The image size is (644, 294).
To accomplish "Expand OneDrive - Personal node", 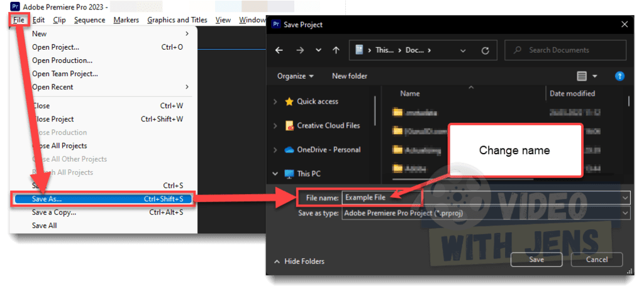I will click(275, 150).
